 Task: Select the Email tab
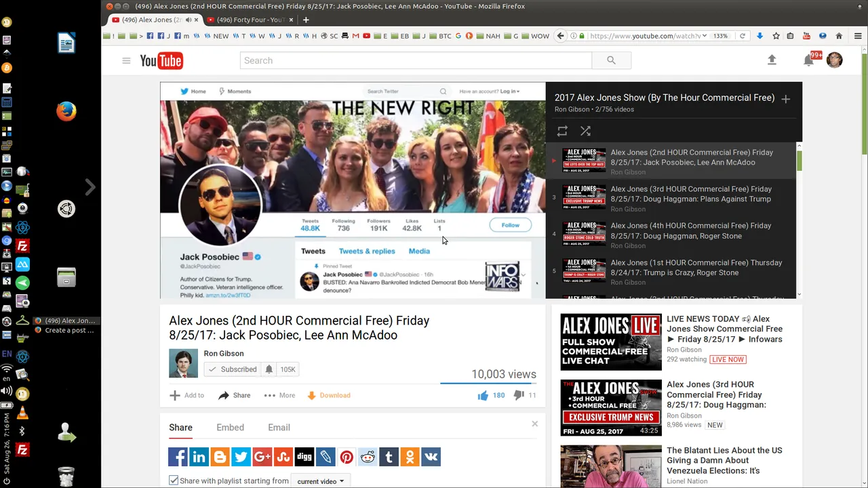pos(279,428)
